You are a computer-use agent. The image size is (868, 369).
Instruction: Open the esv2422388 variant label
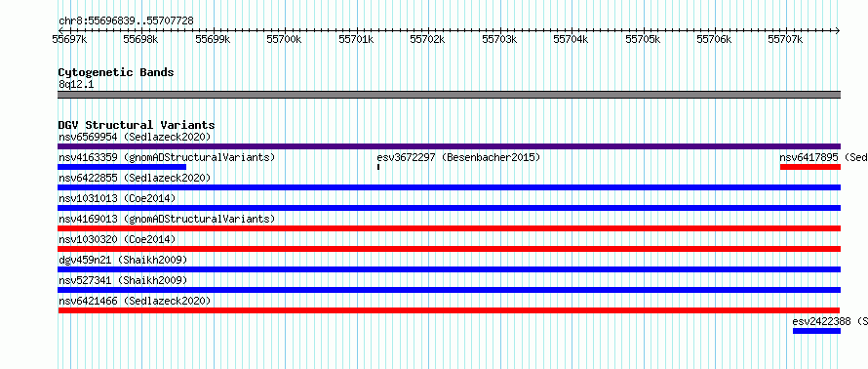point(830,321)
